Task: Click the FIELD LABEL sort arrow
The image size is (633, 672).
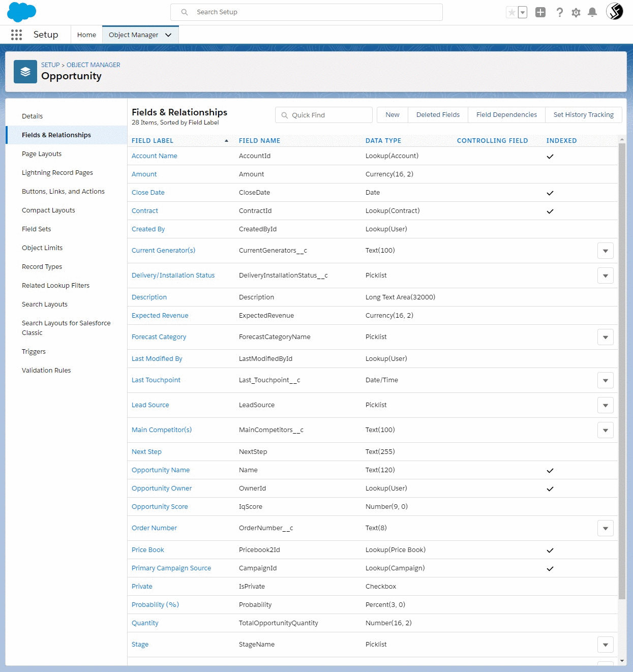Action: point(226,141)
